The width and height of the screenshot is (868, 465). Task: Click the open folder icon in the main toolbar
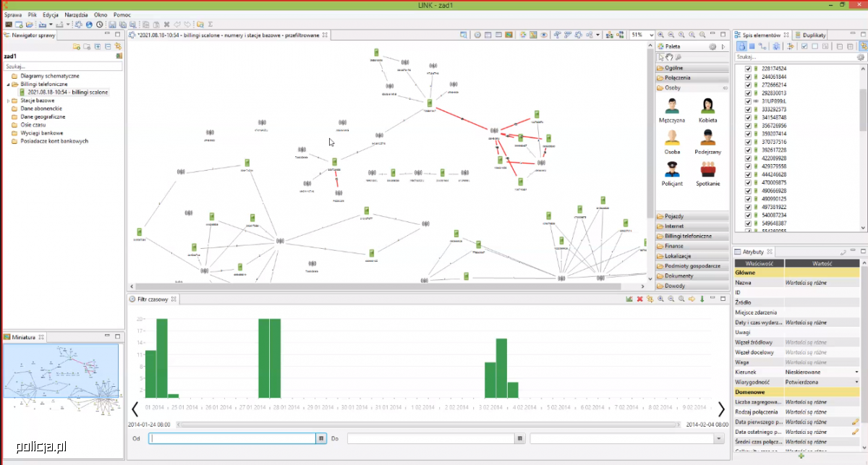[29, 25]
